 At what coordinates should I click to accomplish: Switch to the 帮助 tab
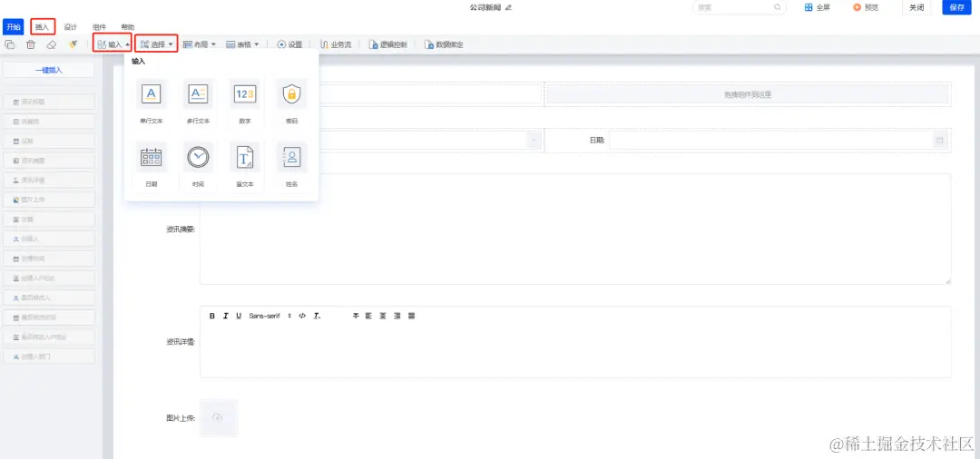pos(128,27)
